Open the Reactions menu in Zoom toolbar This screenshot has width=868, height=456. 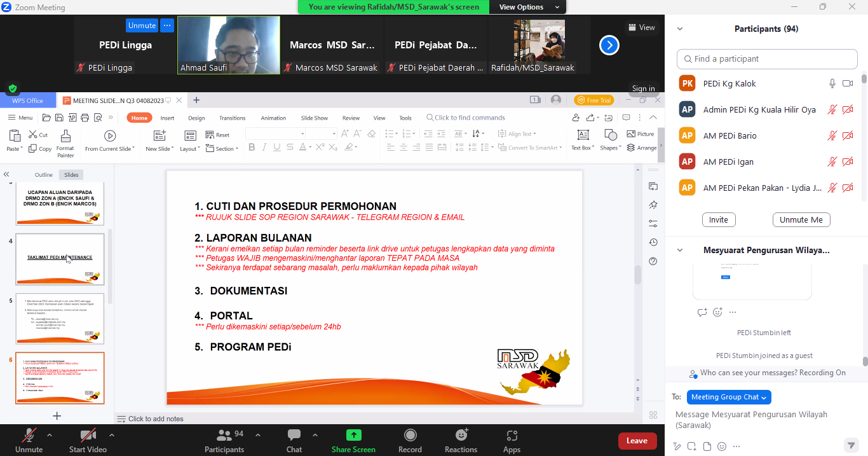[461, 436]
